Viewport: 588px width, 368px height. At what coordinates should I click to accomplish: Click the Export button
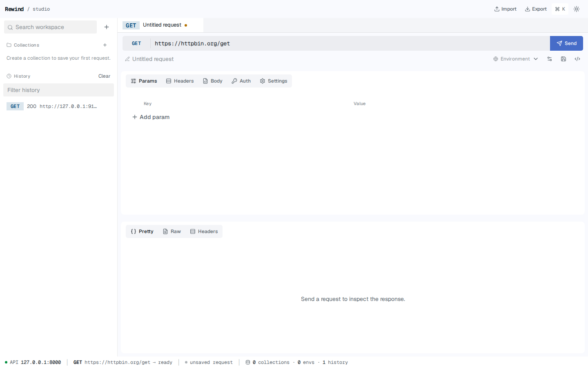(x=536, y=9)
